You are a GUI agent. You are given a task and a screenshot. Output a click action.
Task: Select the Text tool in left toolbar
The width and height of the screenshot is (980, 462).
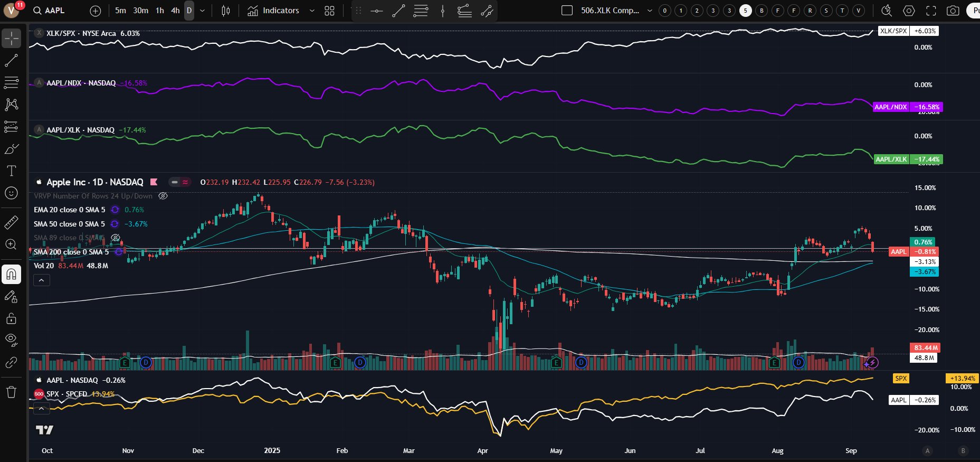click(11, 171)
